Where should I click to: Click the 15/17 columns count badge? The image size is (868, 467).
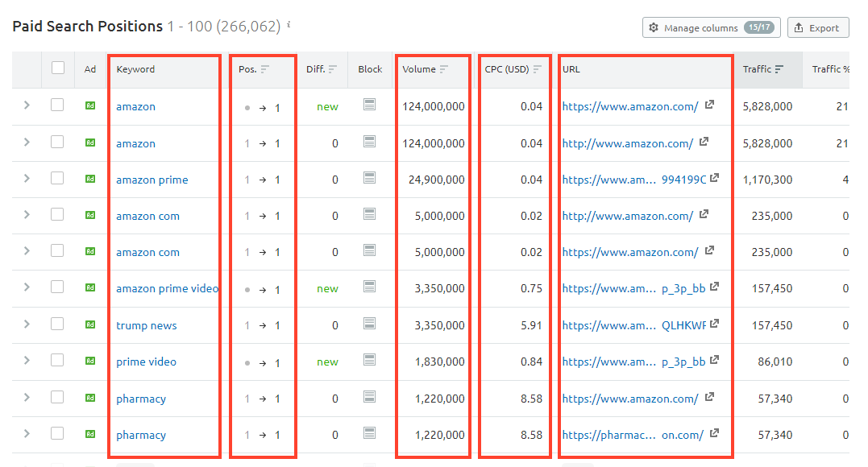[759, 27]
